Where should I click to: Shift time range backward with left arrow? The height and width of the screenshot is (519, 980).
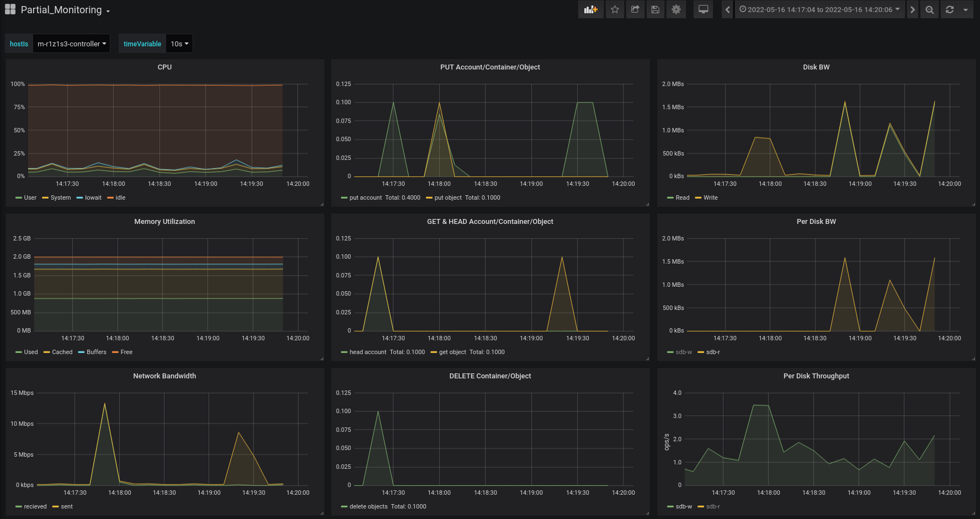[x=727, y=9]
